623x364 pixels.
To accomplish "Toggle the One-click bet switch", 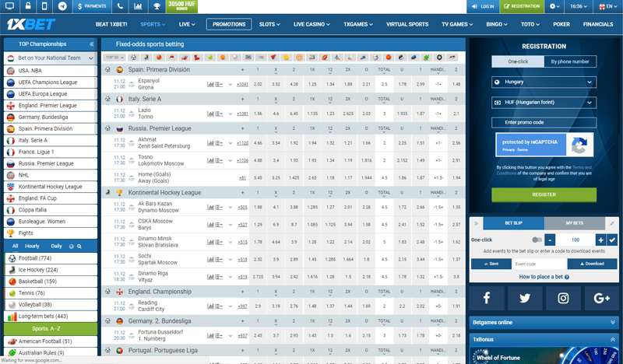I will (x=537, y=240).
